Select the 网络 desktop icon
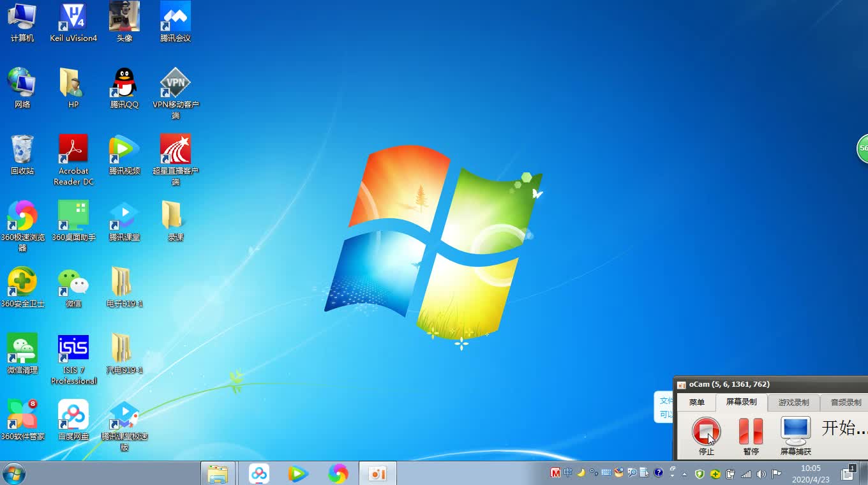This screenshot has width=868, height=485. point(22,88)
